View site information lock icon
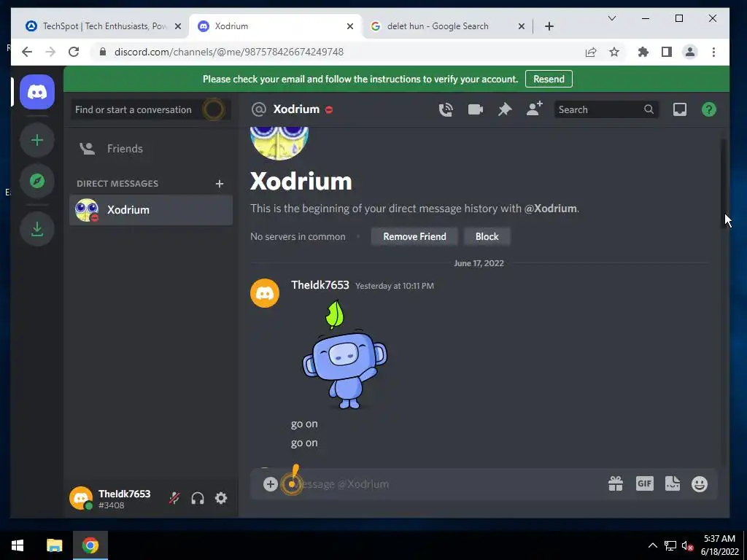 102,52
